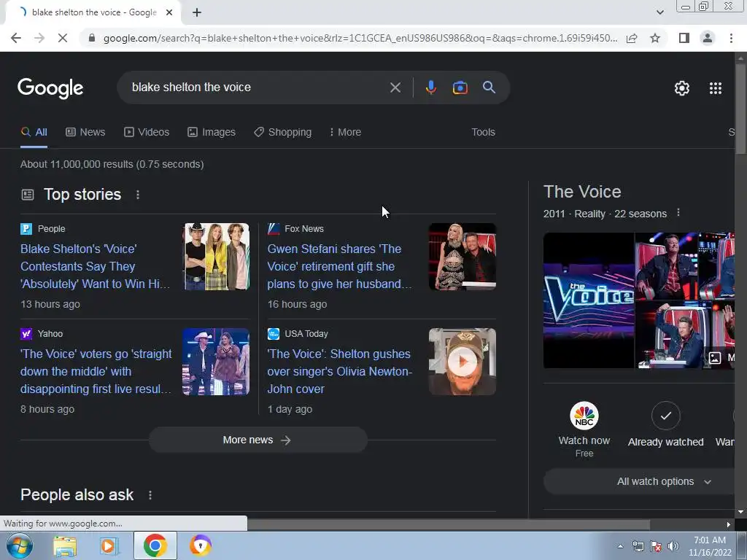Play USA Today video thumbnail
This screenshot has width=747, height=560.
point(462,362)
